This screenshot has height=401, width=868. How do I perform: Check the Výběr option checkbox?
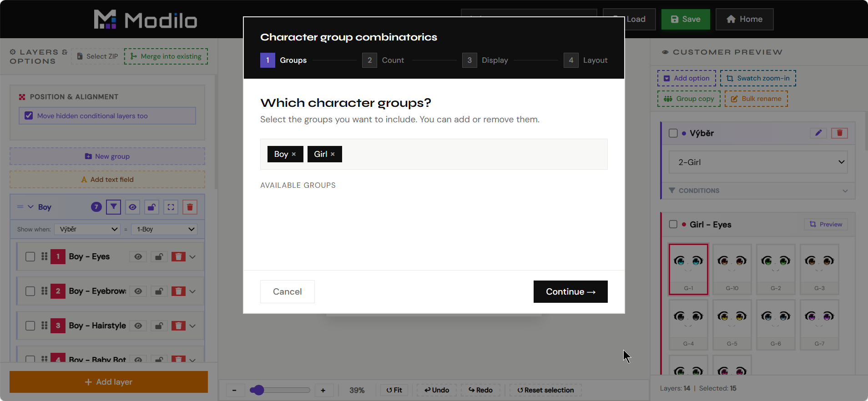673,133
